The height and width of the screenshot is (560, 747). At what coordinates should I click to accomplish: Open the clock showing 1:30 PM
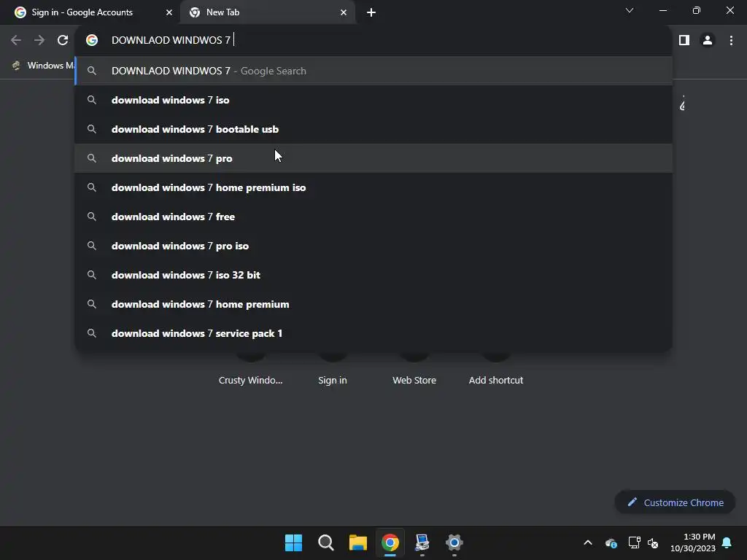click(693, 542)
